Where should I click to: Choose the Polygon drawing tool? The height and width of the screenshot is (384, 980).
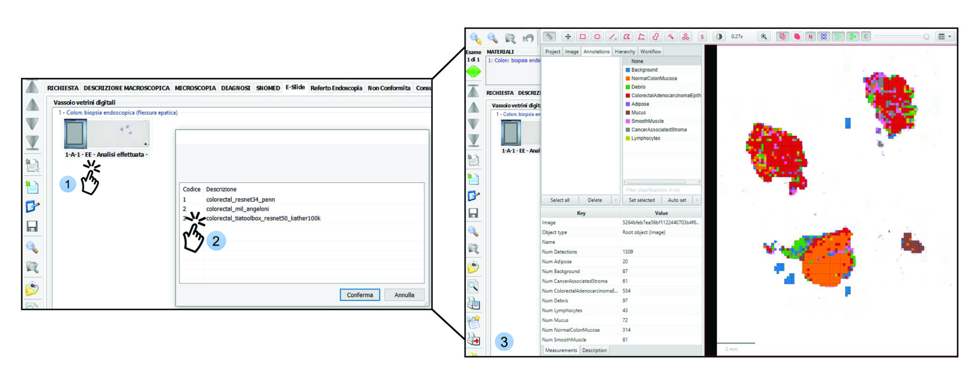(x=627, y=37)
